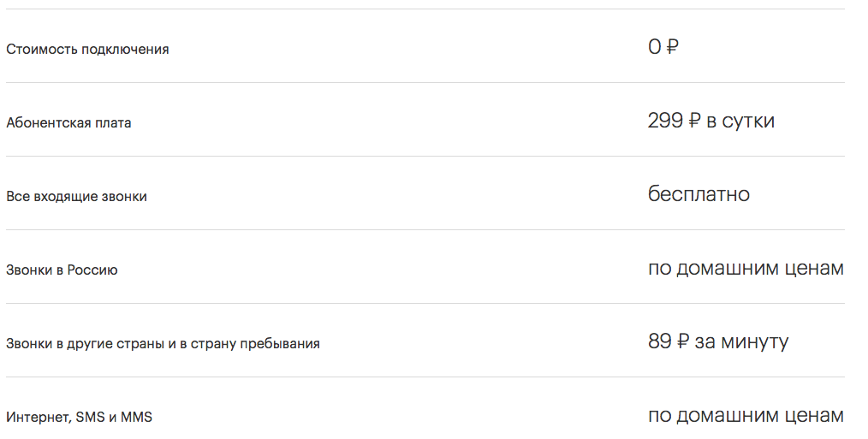Select 'по домашним ценам' for calls to Russia
Viewport: 868px width, 439px height.
[x=746, y=269]
